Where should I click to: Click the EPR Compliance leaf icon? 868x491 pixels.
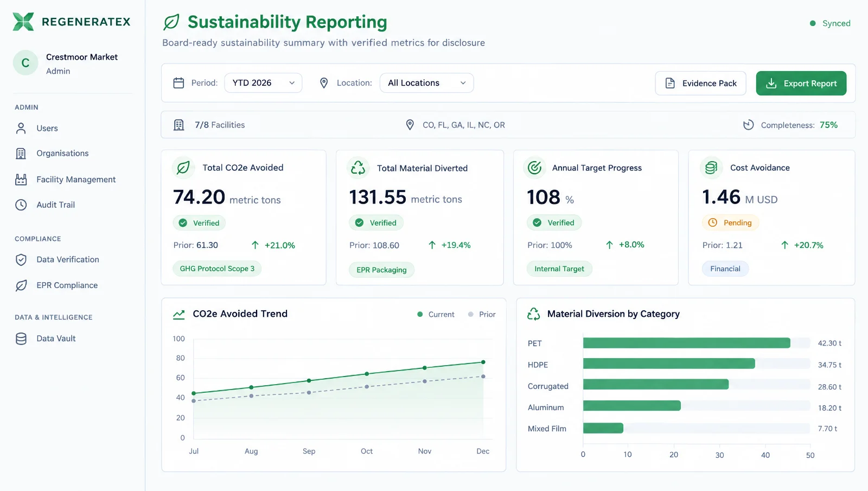tap(21, 285)
